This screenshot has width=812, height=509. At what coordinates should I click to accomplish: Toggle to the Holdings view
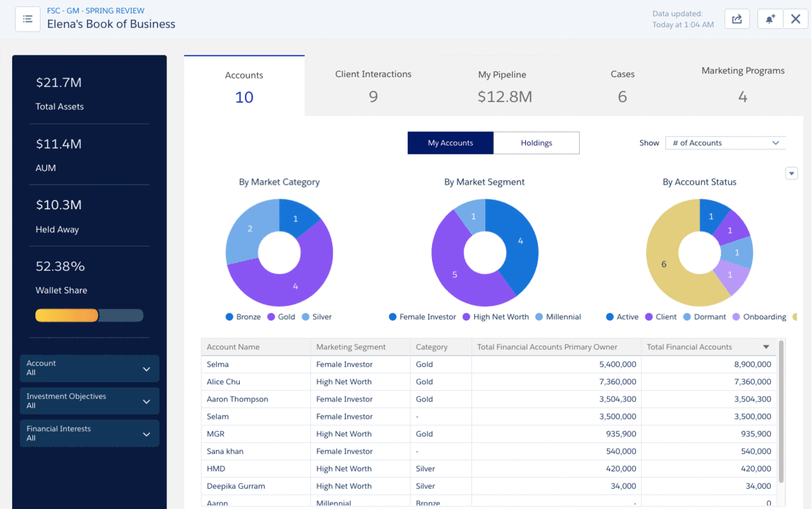pyautogui.click(x=536, y=143)
